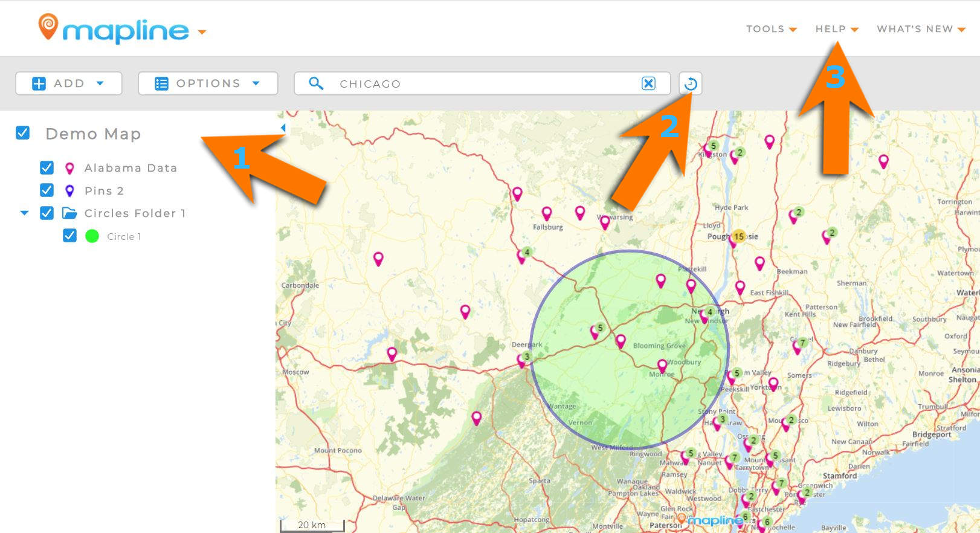Click the Hyde Park label on the map

pos(731,207)
